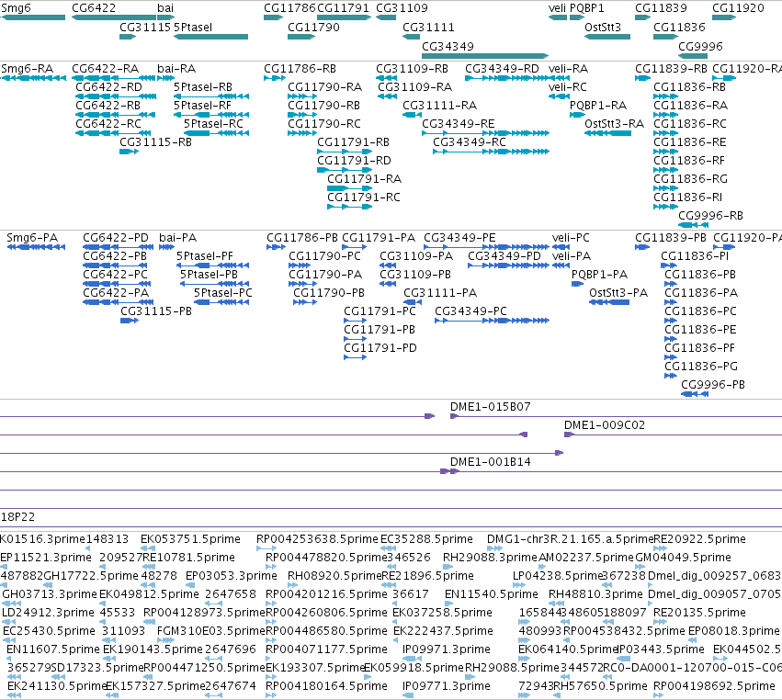Click EST EK241130.5prime
The image size is (782, 700).
click(x=57, y=686)
